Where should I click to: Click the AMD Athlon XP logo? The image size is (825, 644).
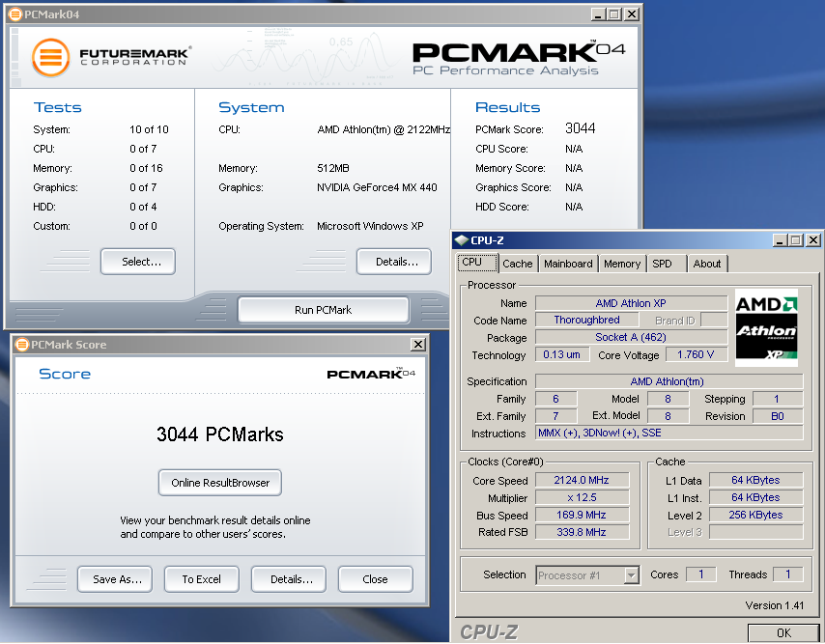tap(766, 327)
